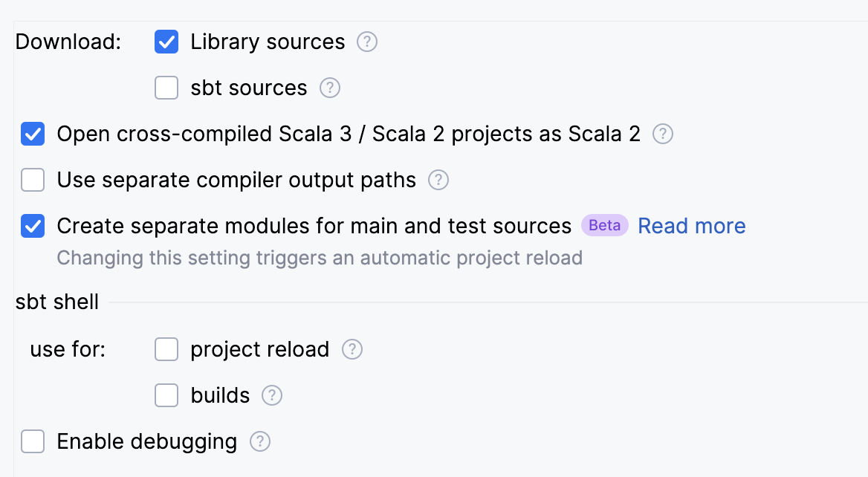
Task: Uncheck create separate modules for main and test
Action: [x=33, y=226]
